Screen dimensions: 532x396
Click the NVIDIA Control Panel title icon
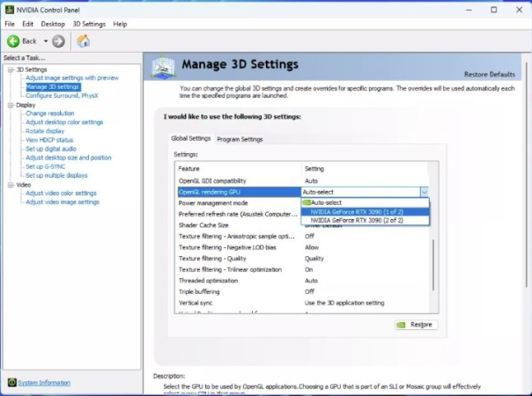click(x=10, y=10)
